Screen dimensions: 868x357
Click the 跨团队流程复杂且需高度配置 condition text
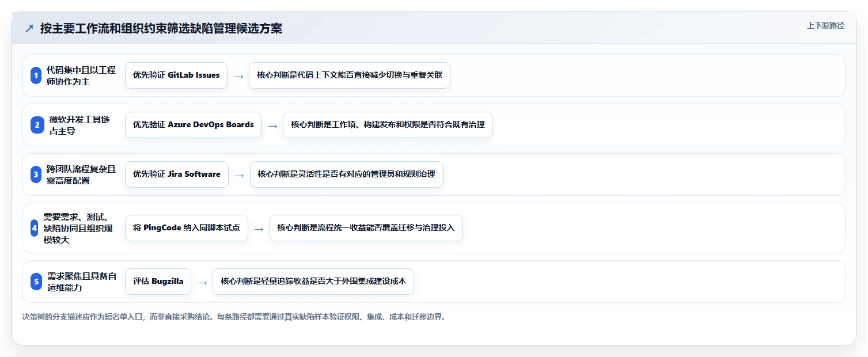click(x=81, y=174)
